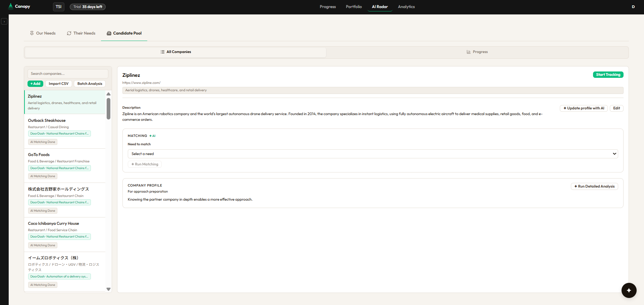Go to the Progress top menu
The image size is (644, 305).
coord(328,7)
